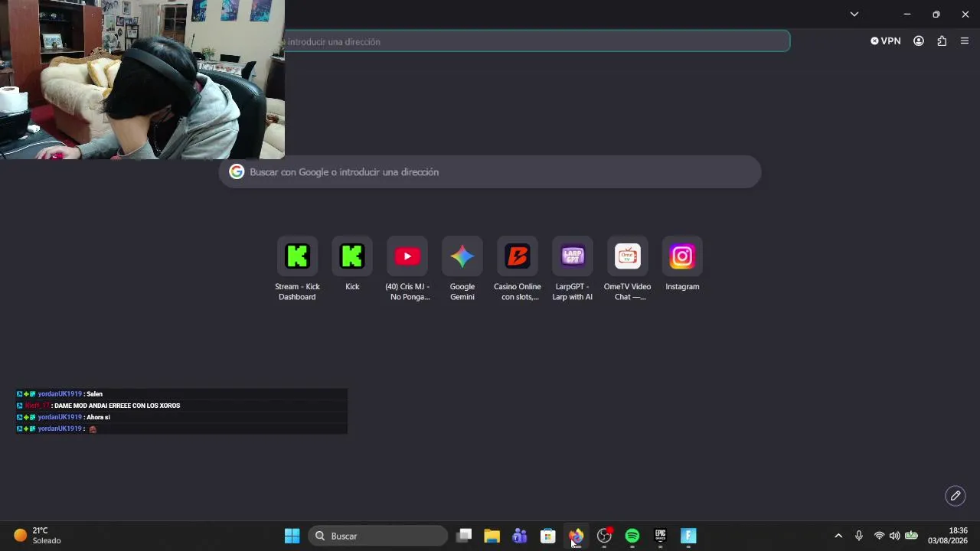Open the weather widget showing 21°C Soleado
Image resolution: width=980 pixels, height=551 pixels.
tap(38, 536)
